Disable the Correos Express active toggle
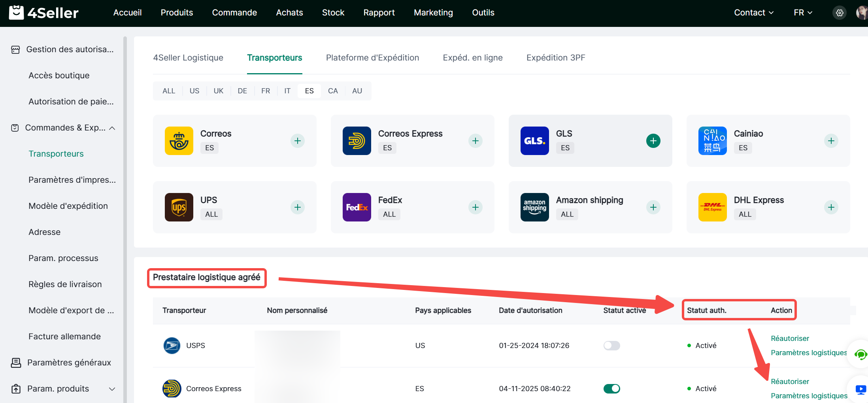 point(611,389)
